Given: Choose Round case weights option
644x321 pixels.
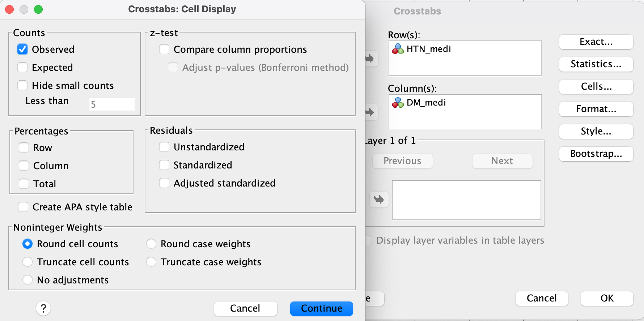Looking at the screenshot, I should 151,244.
